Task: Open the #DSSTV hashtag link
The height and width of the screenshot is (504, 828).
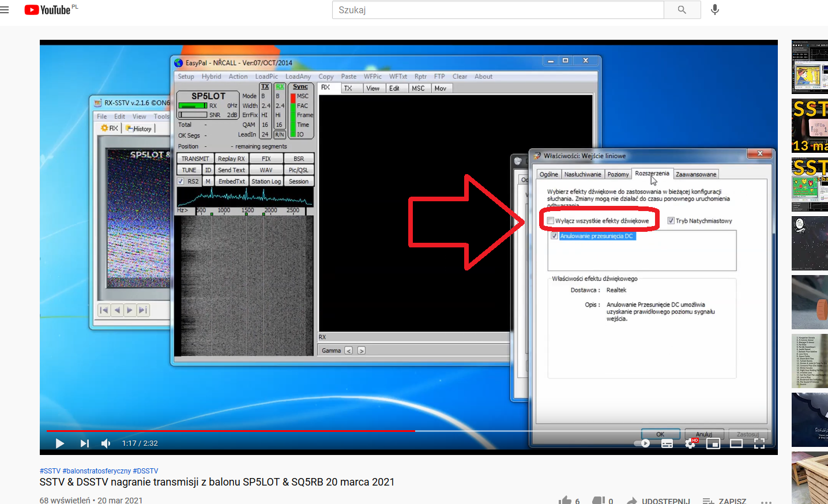Action: pos(145,471)
